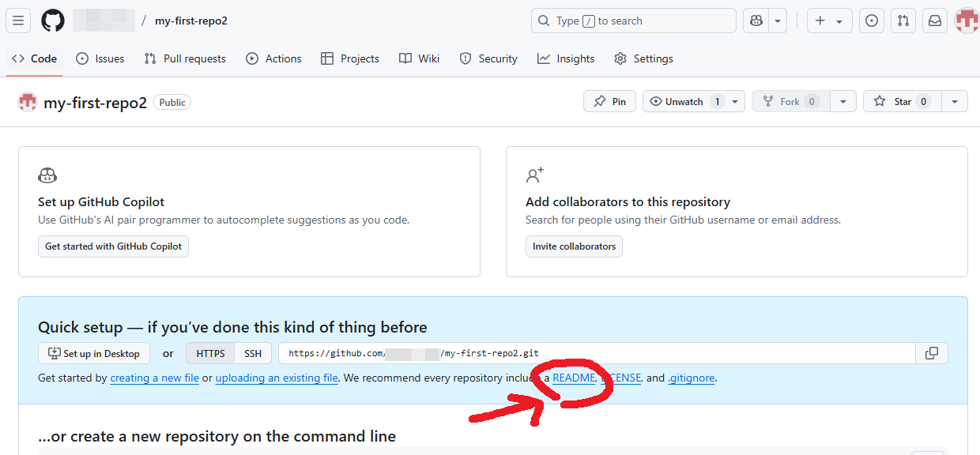Click the circled README link
The width and height of the screenshot is (980, 455).
[573, 378]
